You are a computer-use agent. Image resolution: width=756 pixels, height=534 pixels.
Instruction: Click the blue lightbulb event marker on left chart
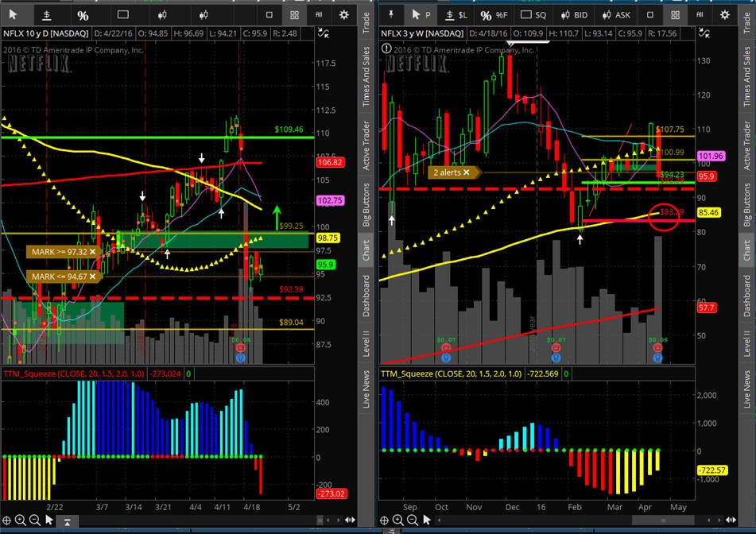click(241, 358)
